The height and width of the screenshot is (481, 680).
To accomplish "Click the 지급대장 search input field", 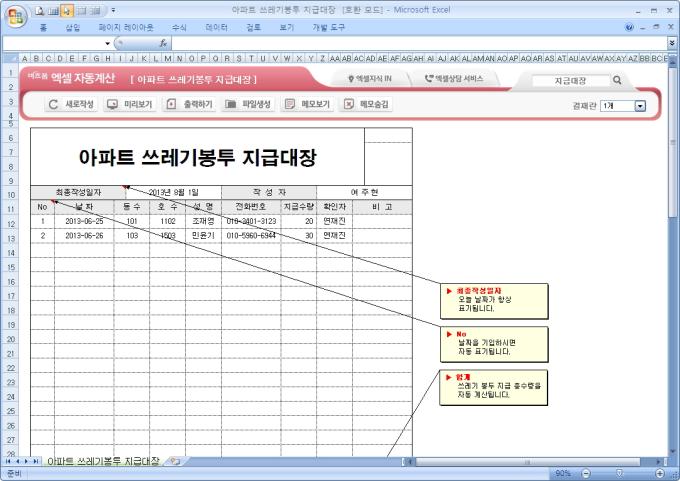I will 569,80.
